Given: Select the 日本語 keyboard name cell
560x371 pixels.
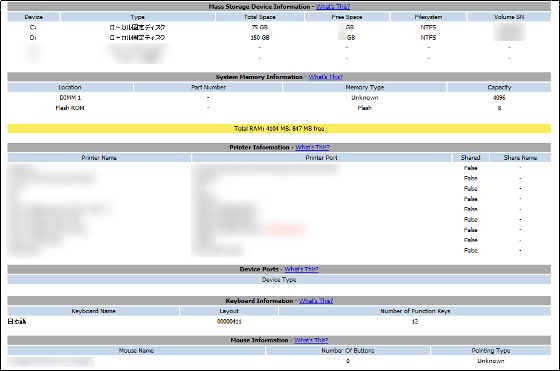Looking at the screenshot, I should 17,321.
